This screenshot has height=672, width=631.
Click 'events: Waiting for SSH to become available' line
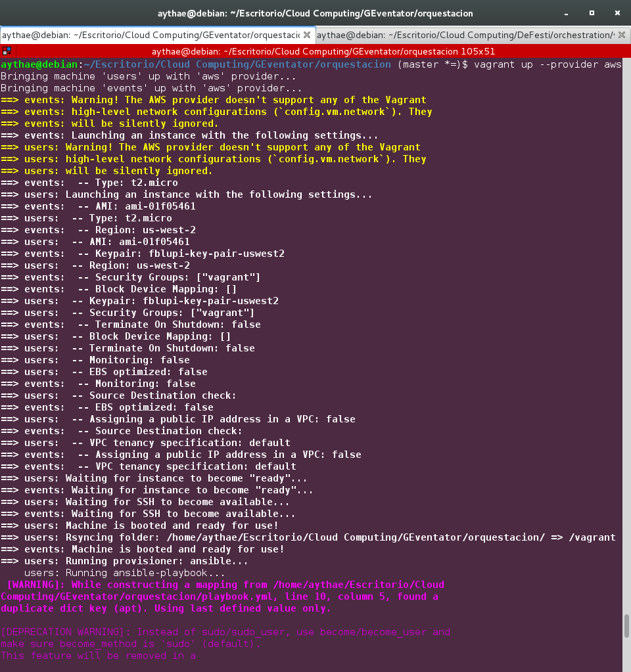pyautogui.click(x=148, y=514)
